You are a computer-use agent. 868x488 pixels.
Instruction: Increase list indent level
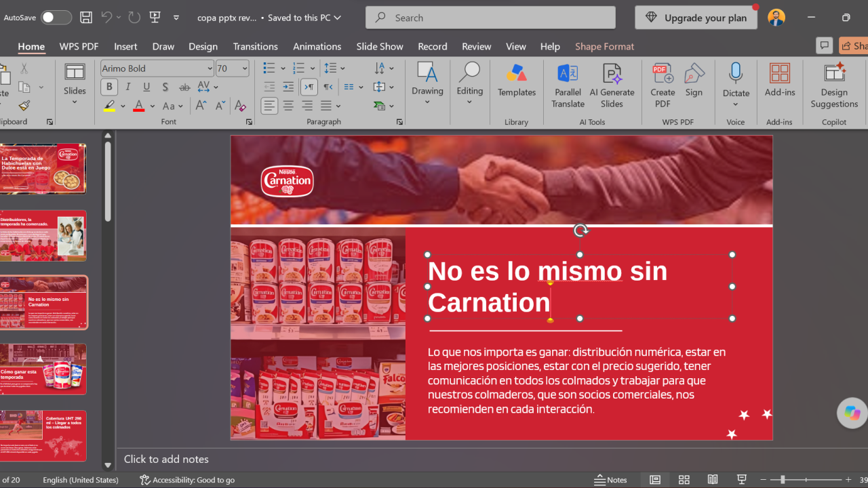tap(288, 87)
